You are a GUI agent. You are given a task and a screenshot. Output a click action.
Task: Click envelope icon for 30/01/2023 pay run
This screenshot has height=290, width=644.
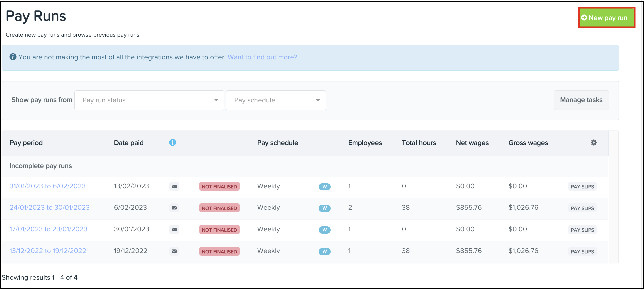(x=174, y=230)
